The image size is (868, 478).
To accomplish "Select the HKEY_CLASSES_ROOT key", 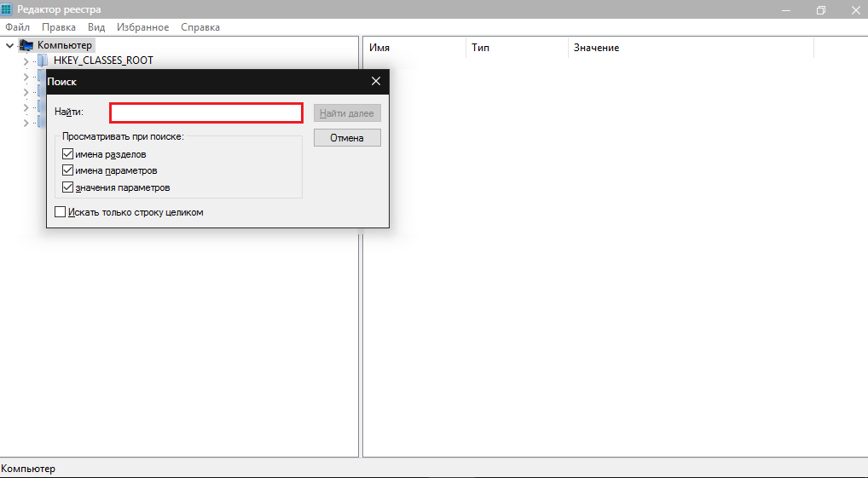I will point(103,60).
